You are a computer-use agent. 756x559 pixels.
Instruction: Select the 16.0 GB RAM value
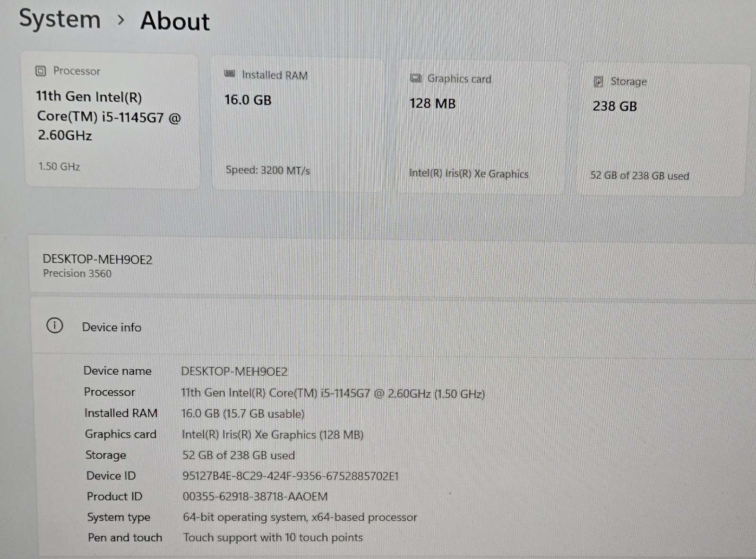point(248,100)
